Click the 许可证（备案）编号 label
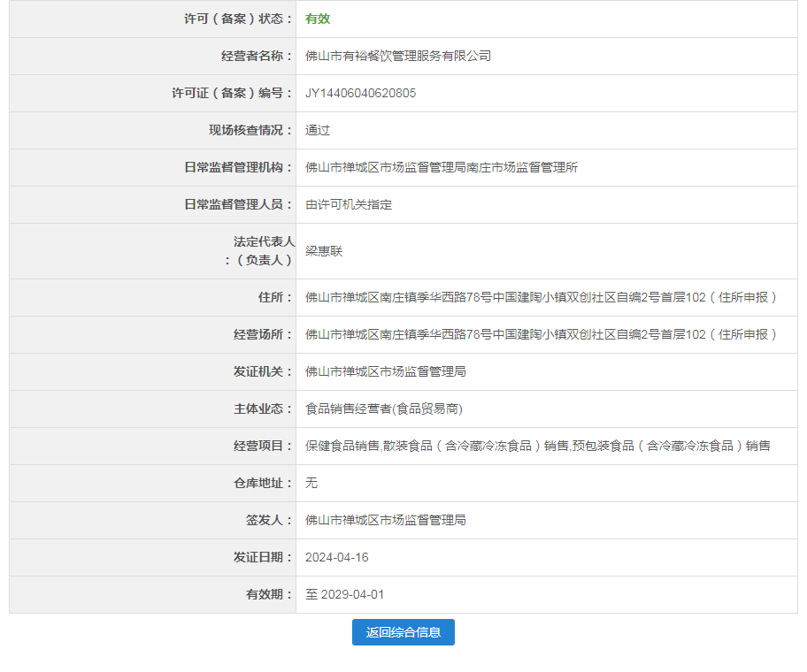807x672 pixels. tap(232, 93)
